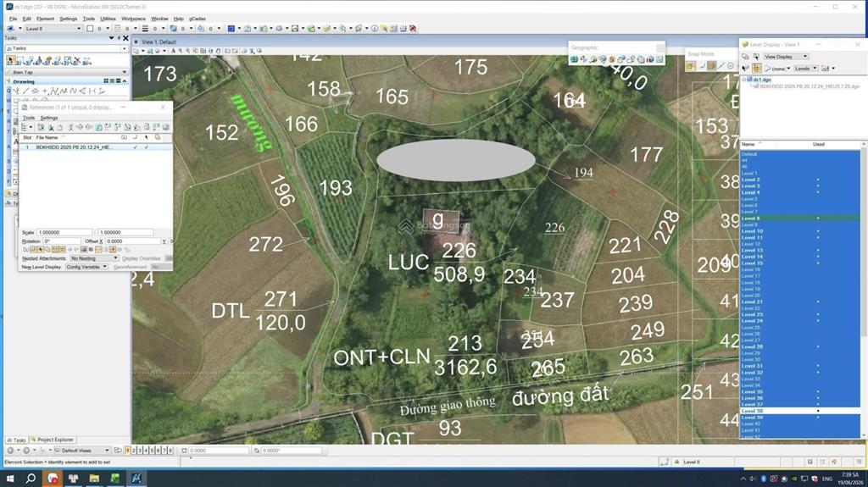Image resolution: width=868 pixels, height=487 pixels.
Task: Toggle the Level 38 used state row
Action: click(800, 411)
